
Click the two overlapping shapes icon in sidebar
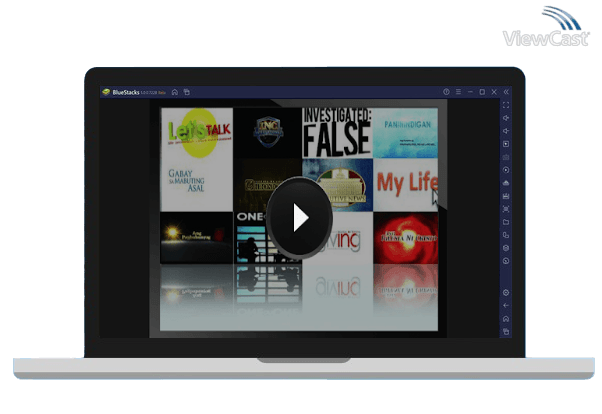tap(506, 235)
